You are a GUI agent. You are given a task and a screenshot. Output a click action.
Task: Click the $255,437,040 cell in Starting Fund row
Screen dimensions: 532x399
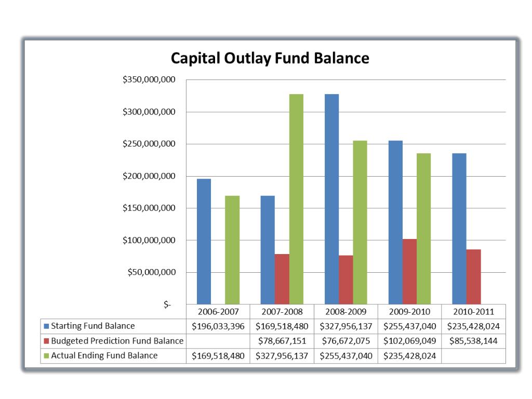click(409, 326)
